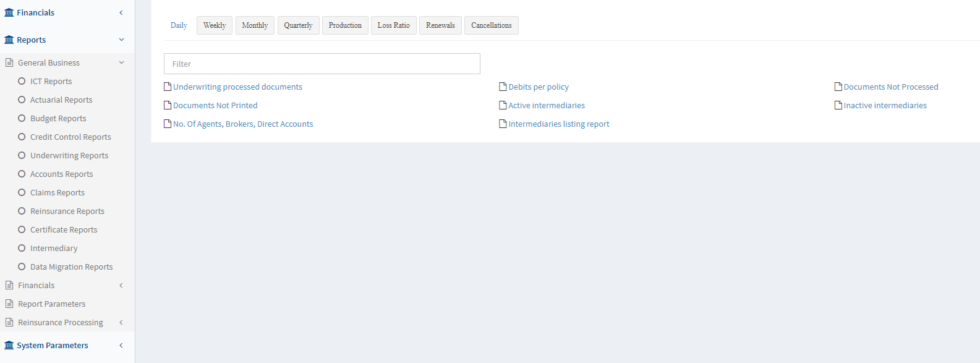The image size is (980, 363).
Task: Click file icon next to Debits per policy
Action: pyautogui.click(x=503, y=87)
